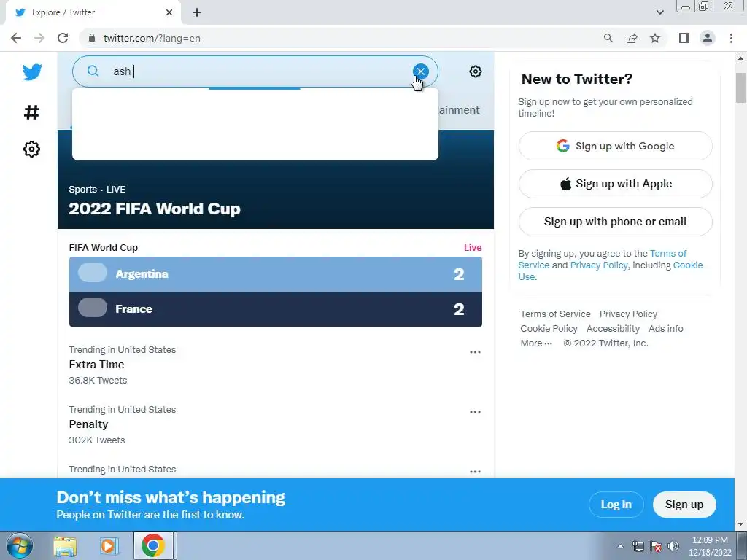Screen dimensions: 747x560
Task: Open the Terms of Service link in disclaimer
Action: tap(668, 253)
